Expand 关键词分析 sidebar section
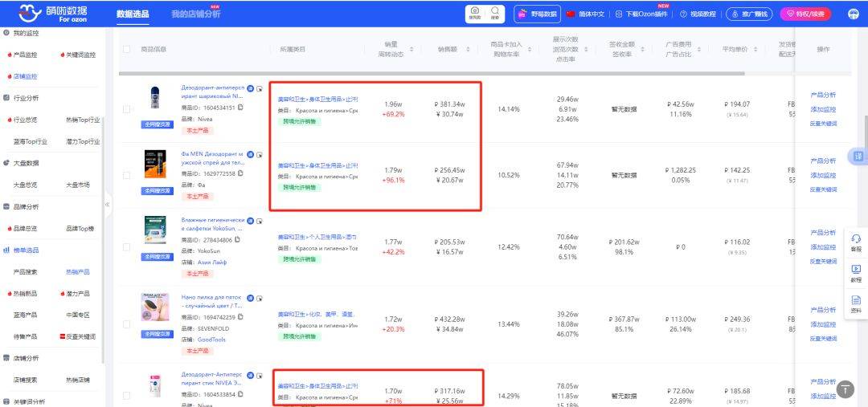The image size is (868, 407). click(x=29, y=401)
